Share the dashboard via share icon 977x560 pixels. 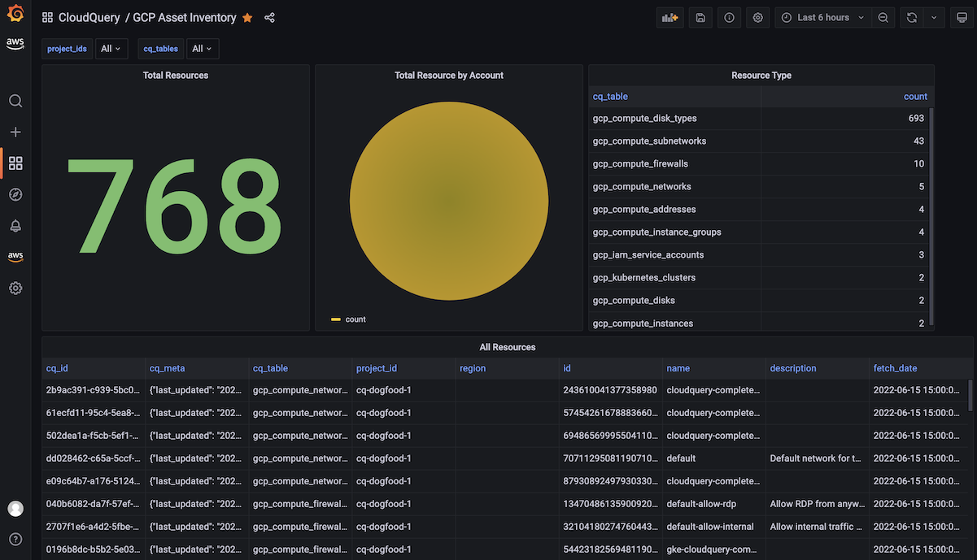[x=269, y=18]
